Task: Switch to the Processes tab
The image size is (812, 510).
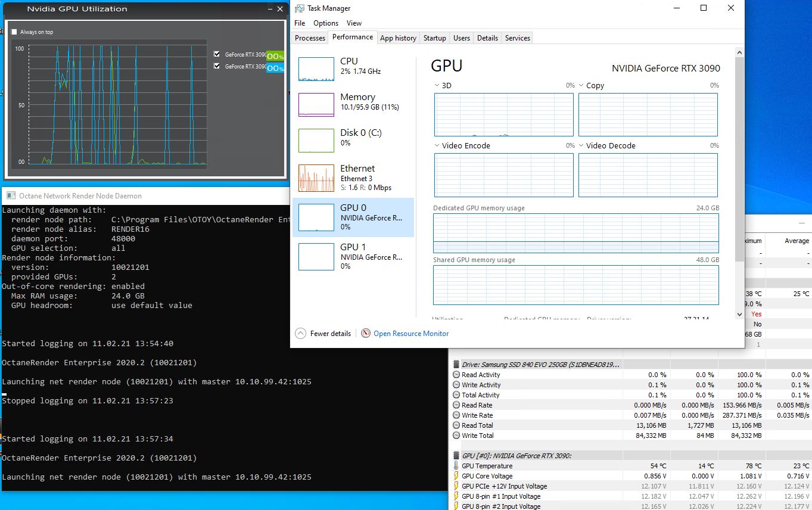Action: 310,38
